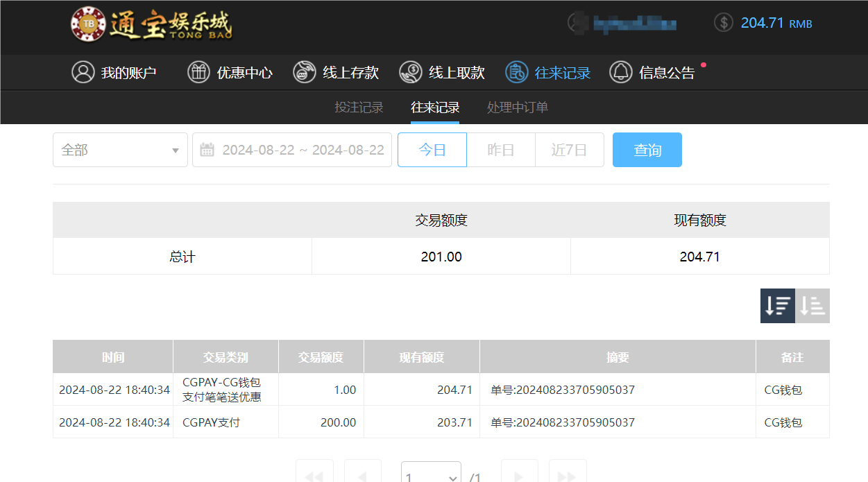This screenshot has width=868, height=482.
Task: Open the 我的账户 account icon
Action: [x=83, y=72]
